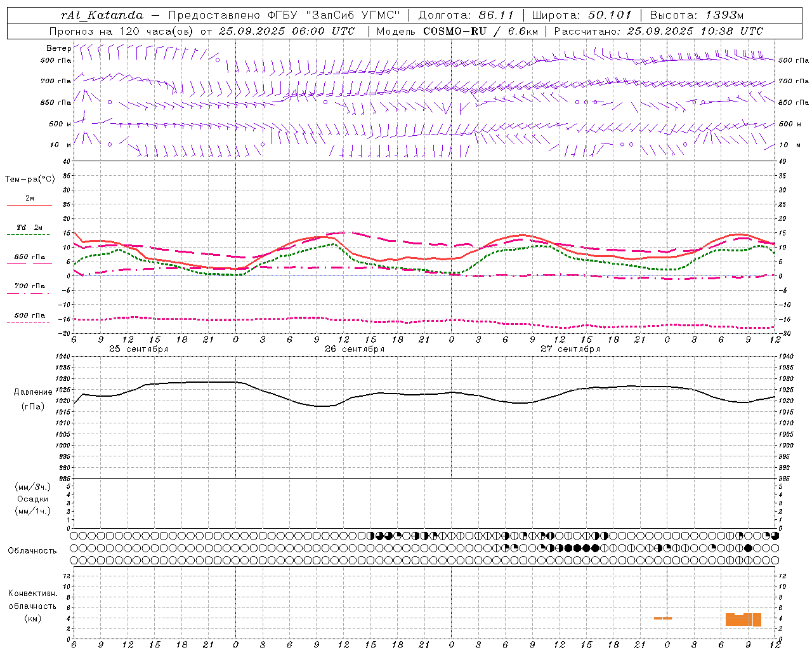
Task: Click the Давление pressure panel label
Action: (x=33, y=392)
